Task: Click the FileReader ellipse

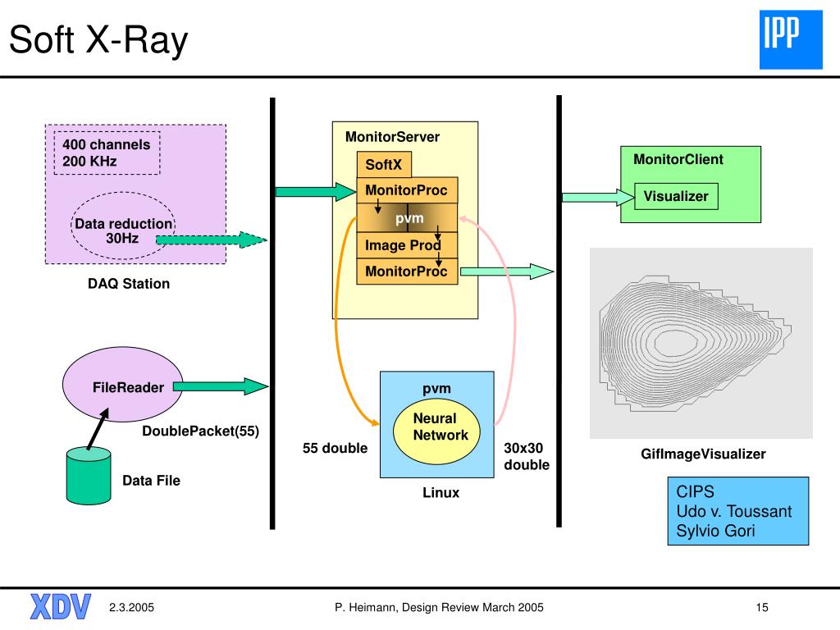Action: point(123,384)
